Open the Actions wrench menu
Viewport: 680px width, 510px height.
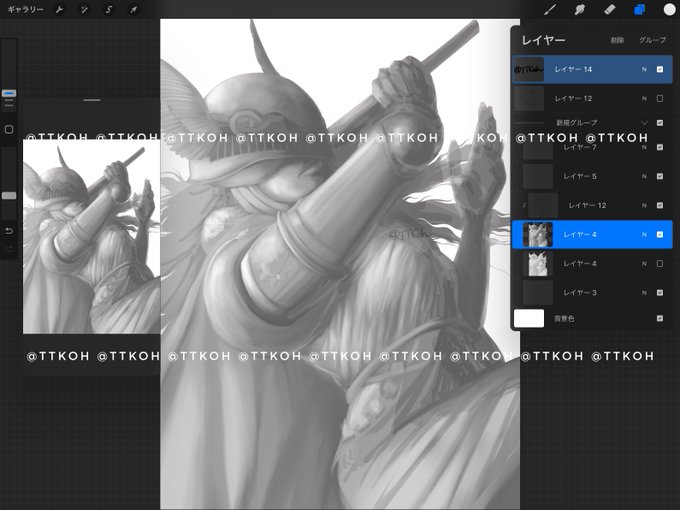pyautogui.click(x=59, y=9)
